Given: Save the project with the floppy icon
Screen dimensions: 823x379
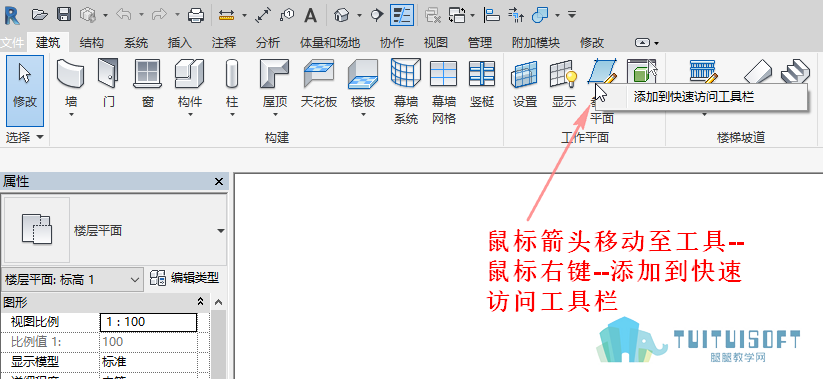Looking at the screenshot, I should 64,15.
